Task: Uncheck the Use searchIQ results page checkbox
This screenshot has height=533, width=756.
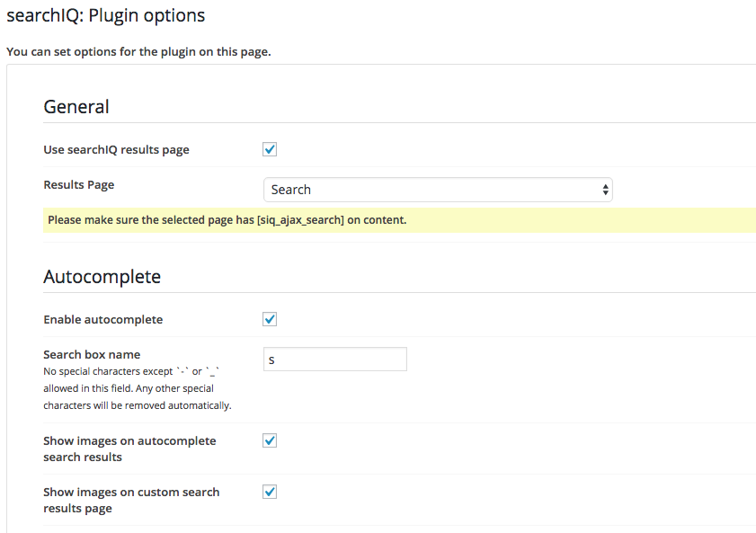Action: pos(270,149)
